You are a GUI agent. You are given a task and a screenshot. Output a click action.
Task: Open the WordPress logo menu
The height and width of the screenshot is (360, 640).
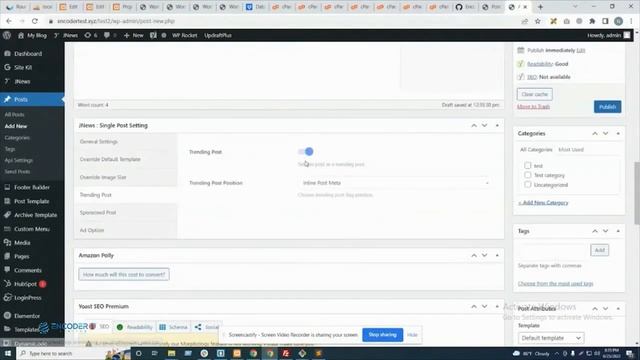pos(7,36)
